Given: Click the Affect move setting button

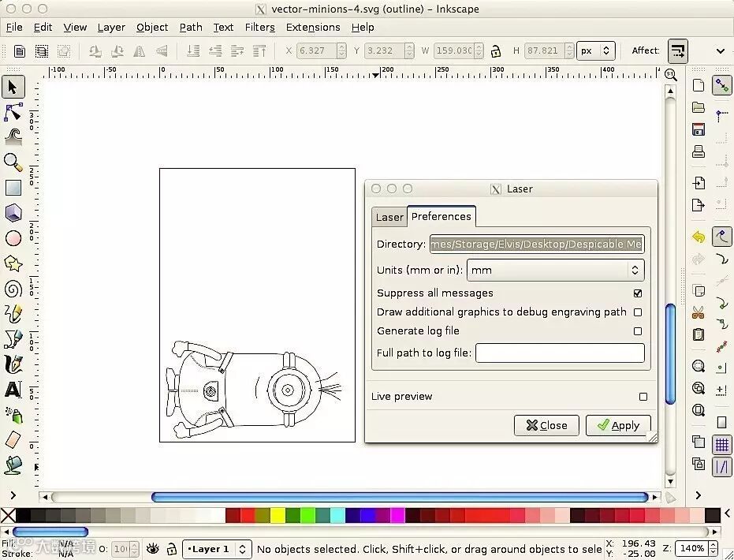Looking at the screenshot, I should (x=677, y=50).
